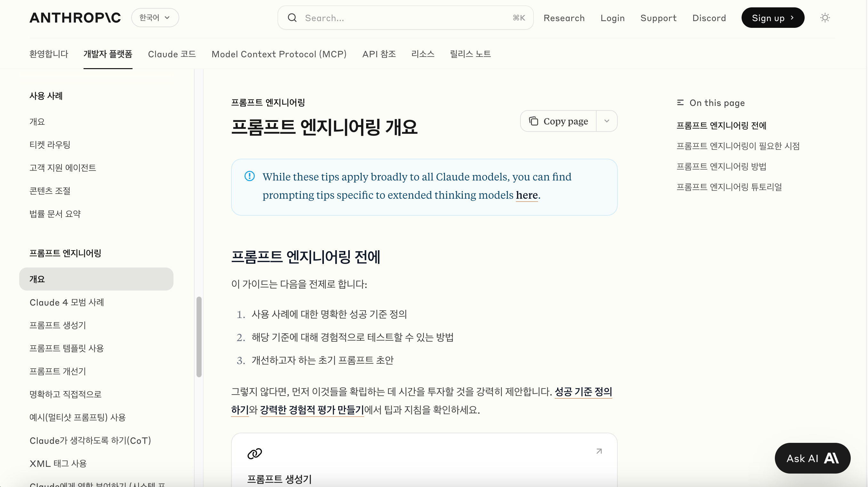
Task: Click the info icon in the blue callout
Action: tap(249, 176)
